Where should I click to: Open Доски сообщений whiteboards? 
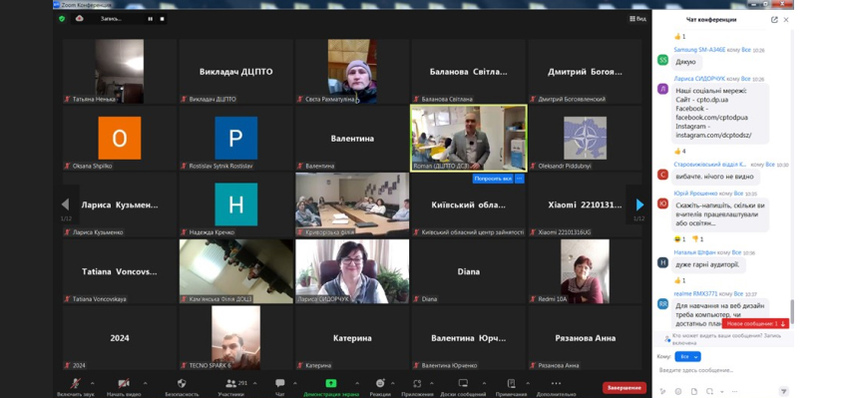[x=463, y=387]
